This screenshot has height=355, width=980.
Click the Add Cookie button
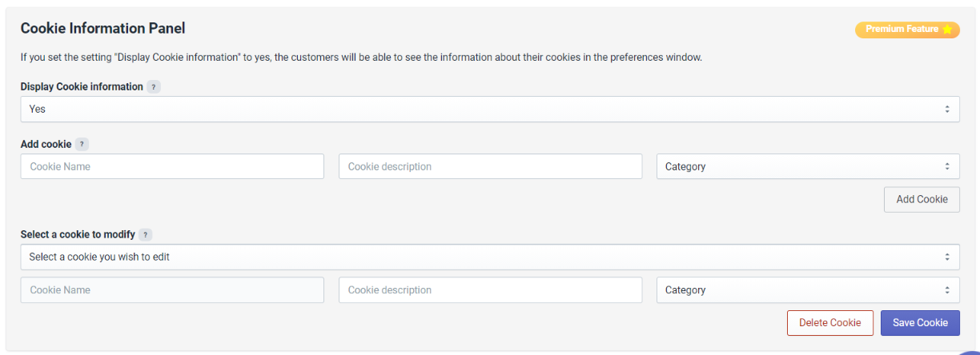click(x=922, y=199)
